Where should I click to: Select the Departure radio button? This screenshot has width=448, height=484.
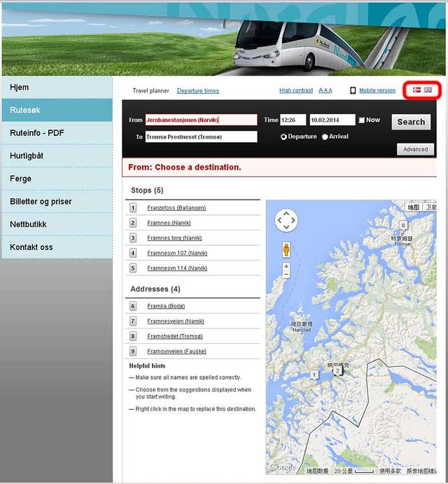click(x=283, y=137)
